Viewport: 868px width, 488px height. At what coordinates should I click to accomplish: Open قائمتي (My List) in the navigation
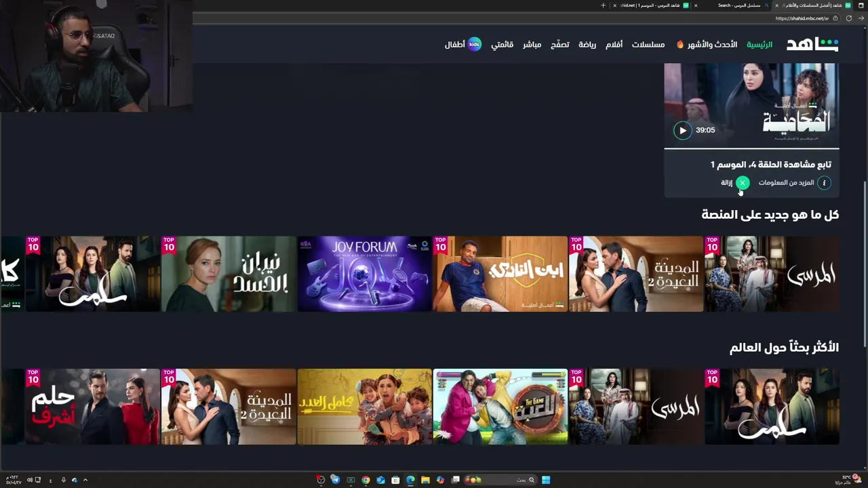pyautogui.click(x=502, y=45)
